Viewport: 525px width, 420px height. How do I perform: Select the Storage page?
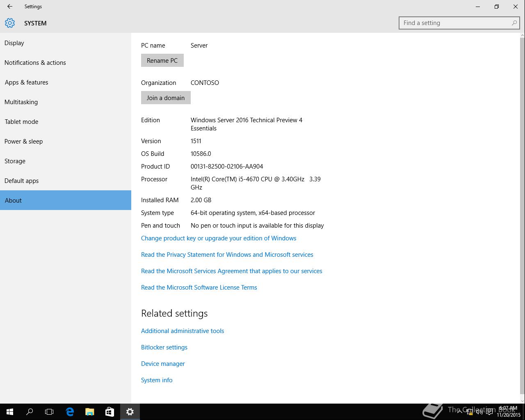click(x=66, y=161)
